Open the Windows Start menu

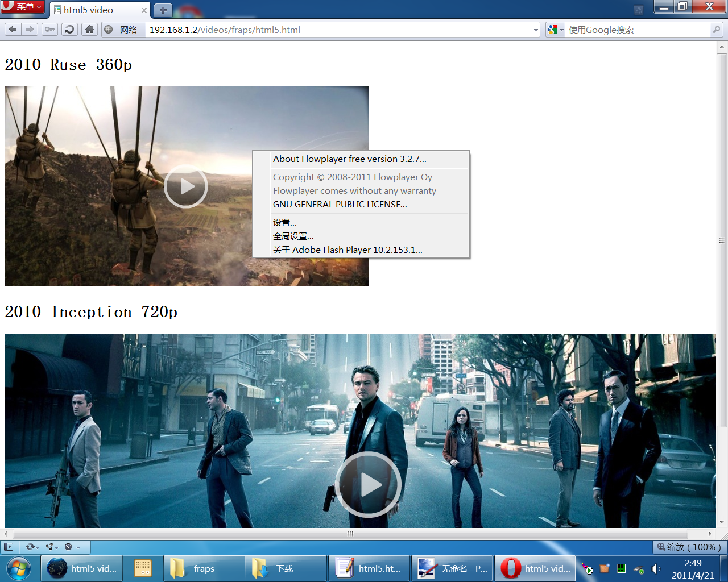(x=19, y=568)
